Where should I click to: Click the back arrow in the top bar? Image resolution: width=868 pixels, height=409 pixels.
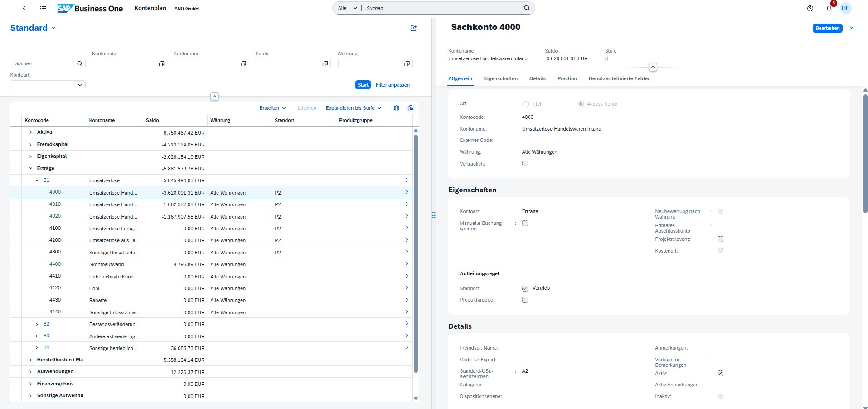[24, 8]
